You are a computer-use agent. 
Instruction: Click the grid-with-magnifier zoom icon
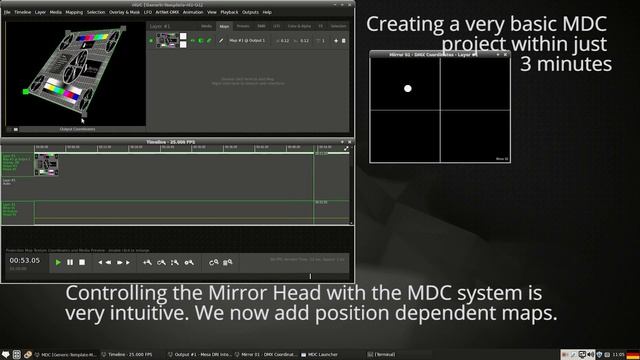click(x=228, y=262)
